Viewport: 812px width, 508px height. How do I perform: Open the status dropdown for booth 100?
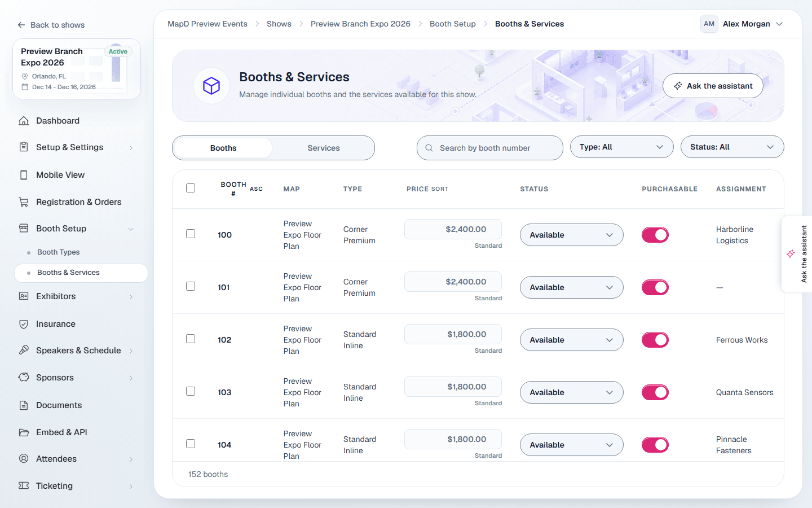[x=572, y=235]
